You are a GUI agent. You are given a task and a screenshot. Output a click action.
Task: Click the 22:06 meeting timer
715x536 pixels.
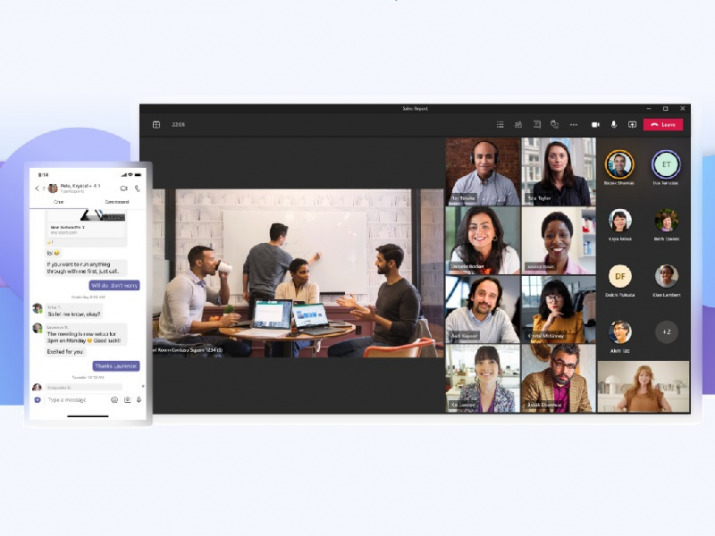point(178,125)
